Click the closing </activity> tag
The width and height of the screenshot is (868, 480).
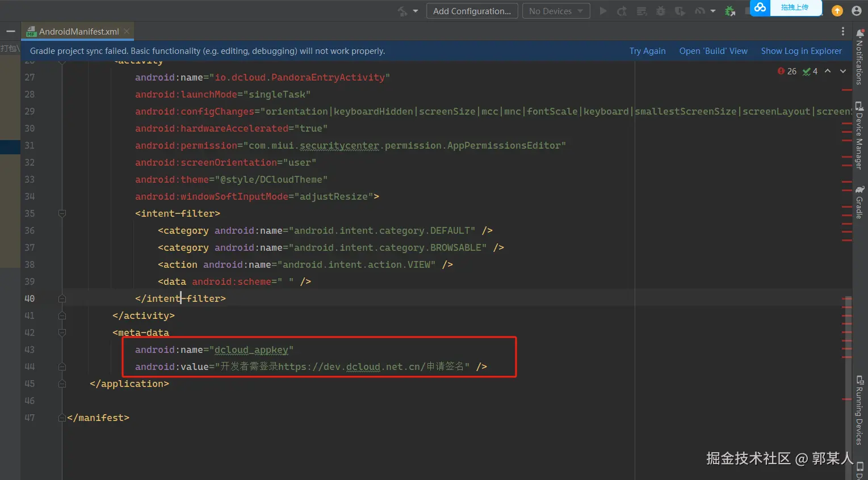[144, 315]
